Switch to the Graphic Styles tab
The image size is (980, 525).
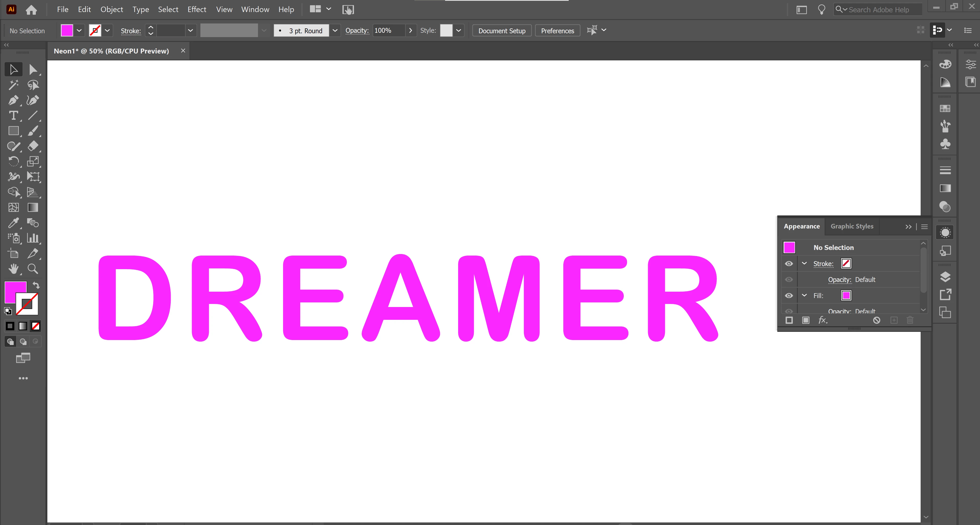click(852, 226)
